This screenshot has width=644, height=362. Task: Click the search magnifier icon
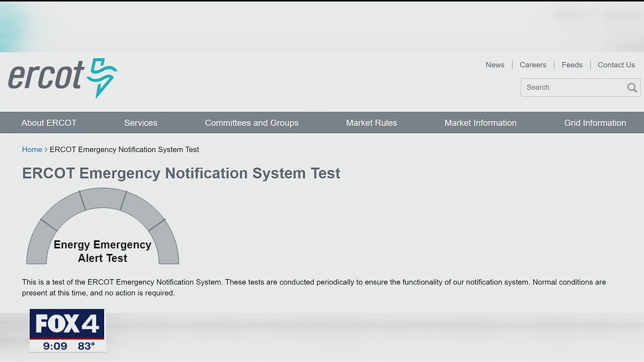(x=632, y=87)
